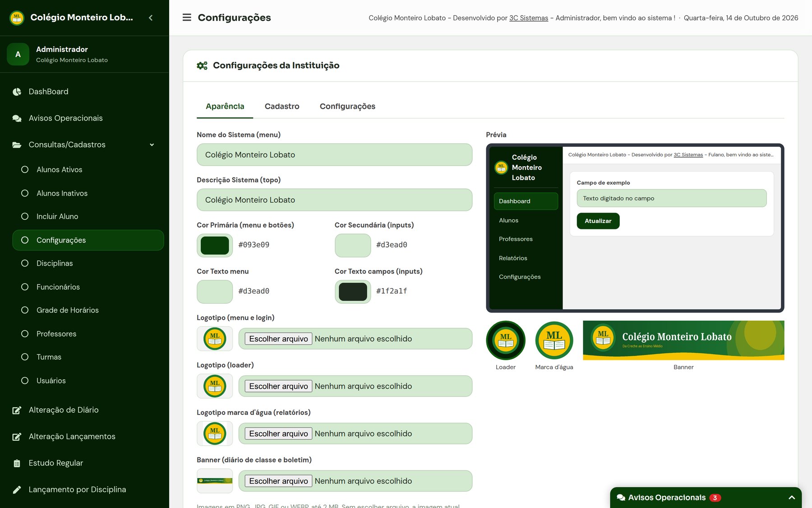The width and height of the screenshot is (812, 508).
Task: Open Alteração Lançamentos edit icon
Action: [x=17, y=437]
